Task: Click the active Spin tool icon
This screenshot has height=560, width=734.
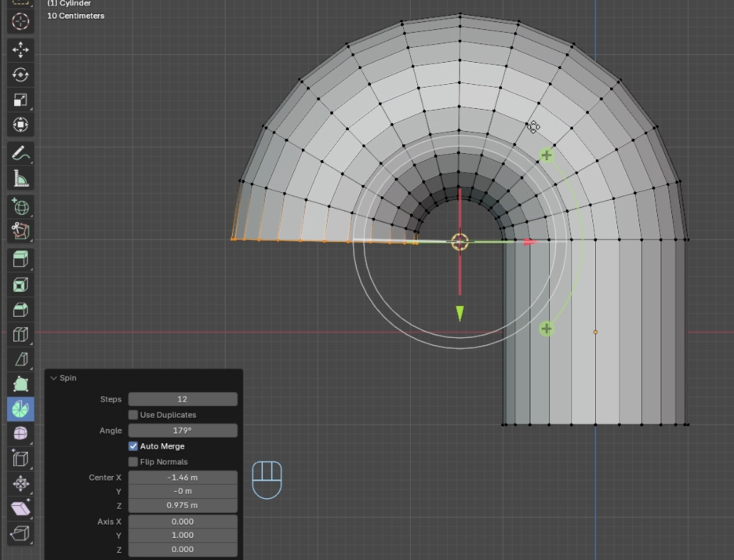Action: [20, 409]
